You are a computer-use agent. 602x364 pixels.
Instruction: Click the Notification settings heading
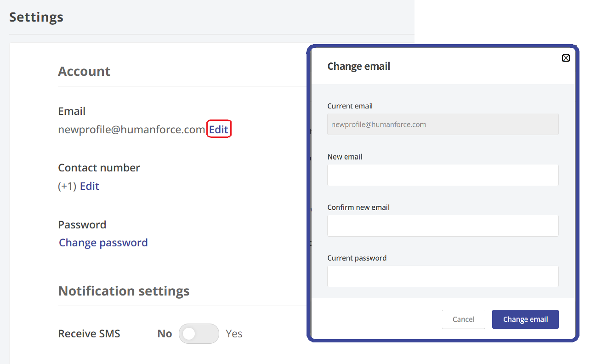coord(124,291)
